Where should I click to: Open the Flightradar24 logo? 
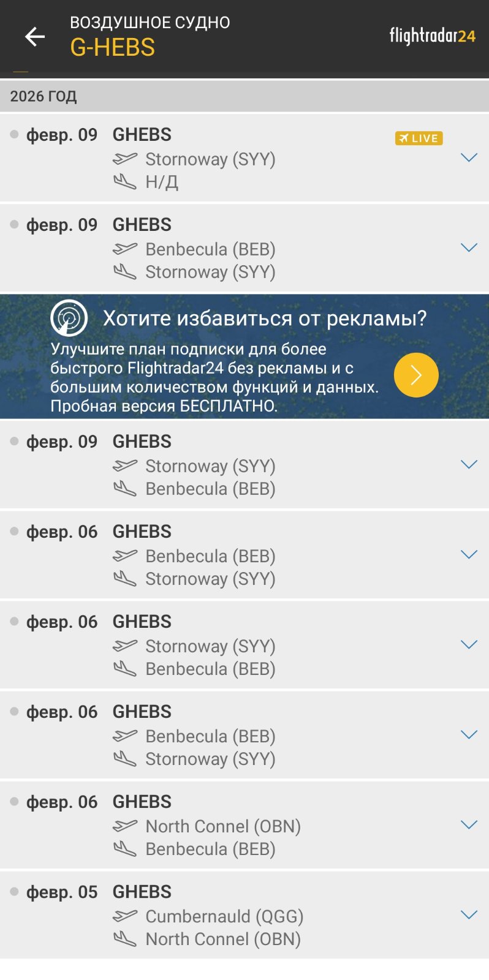[x=432, y=36]
